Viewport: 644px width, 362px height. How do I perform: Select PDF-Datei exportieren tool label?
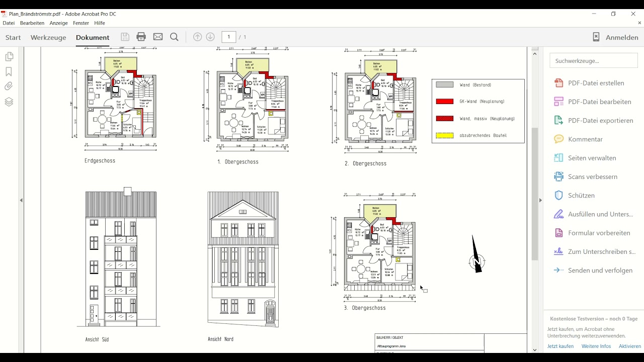(x=601, y=121)
